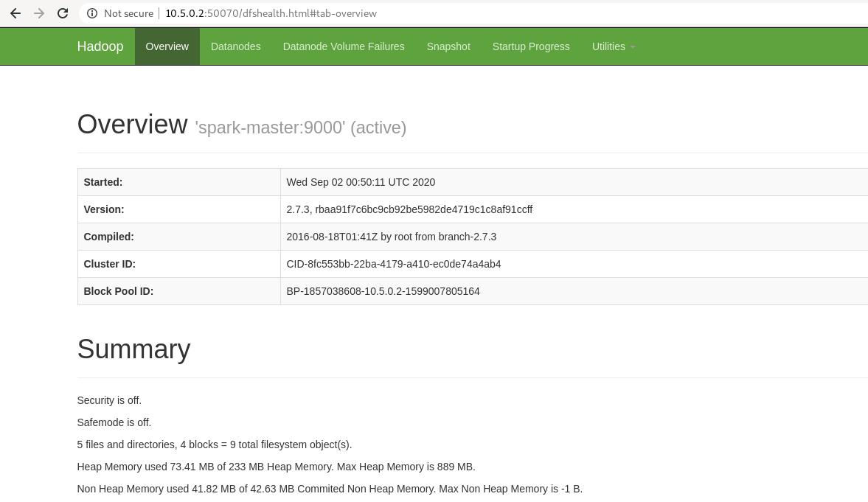
Task: Open the Snapshot tab
Action: (448, 46)
